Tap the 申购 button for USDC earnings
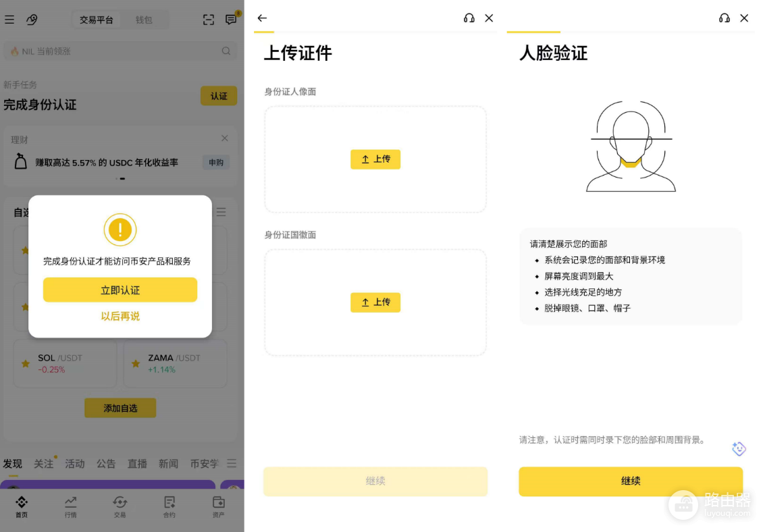Image resolution: width=763 pixels, height=532 pixels. coord(216,163)
